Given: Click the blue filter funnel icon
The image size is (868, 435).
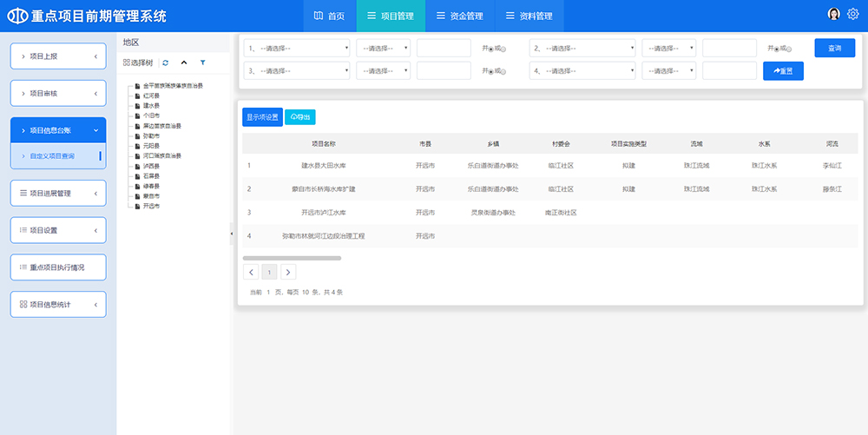Looking at the screenshot, I should tap(202, 63).
